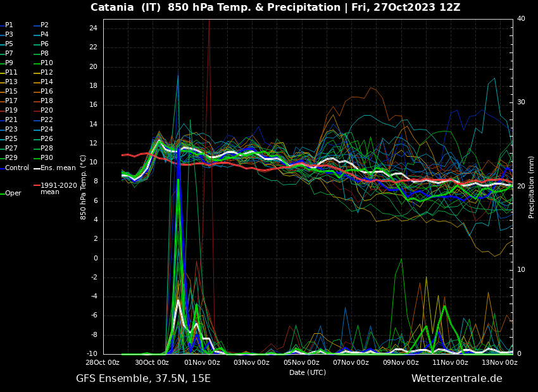538x392 pixels.
Task: Click the Wetterzentrale.de text
Action: tap(456, 379)
